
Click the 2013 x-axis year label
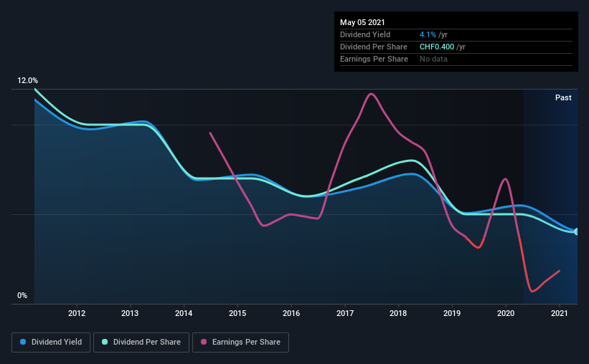coord(130,313)
